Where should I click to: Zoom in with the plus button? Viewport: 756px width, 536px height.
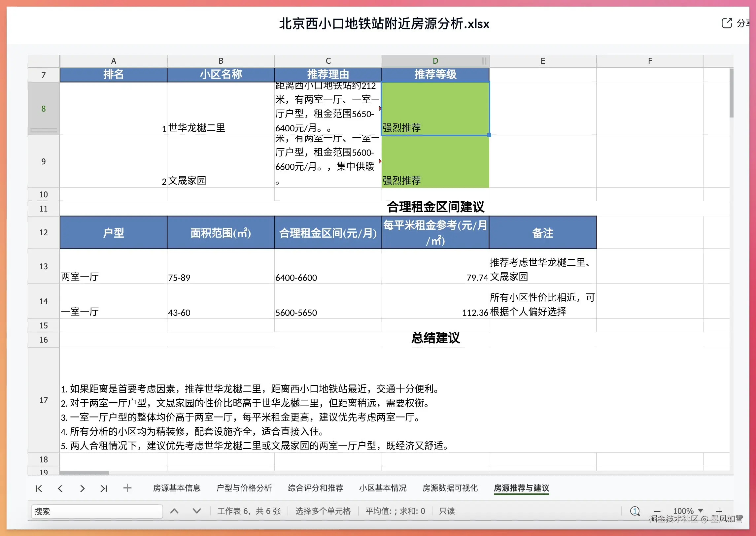(x=719, y=511)
